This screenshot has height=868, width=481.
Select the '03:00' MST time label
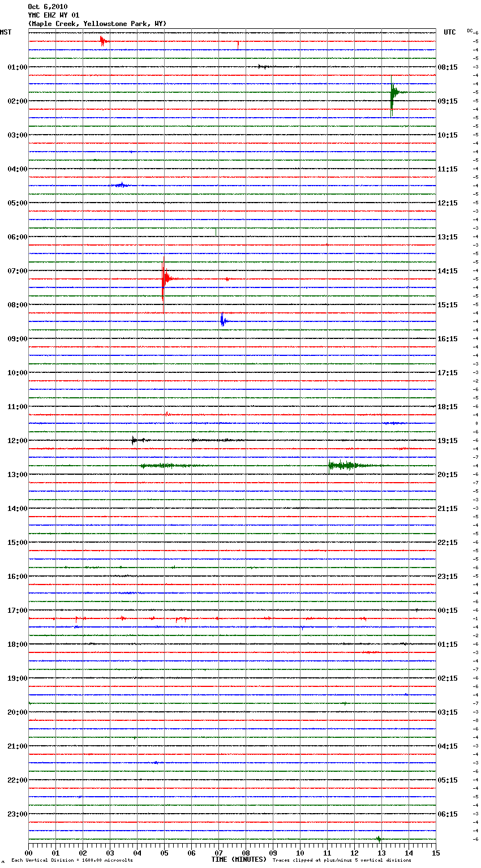(18, 135)
